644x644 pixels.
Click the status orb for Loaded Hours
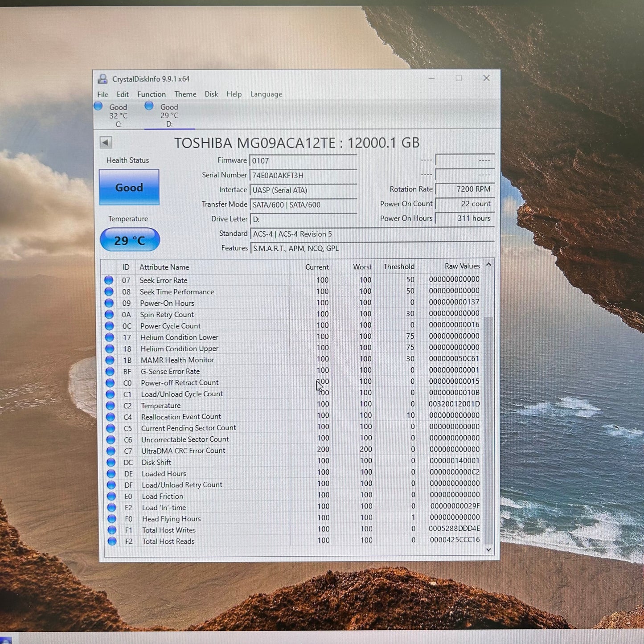click(x=111, y=473)
